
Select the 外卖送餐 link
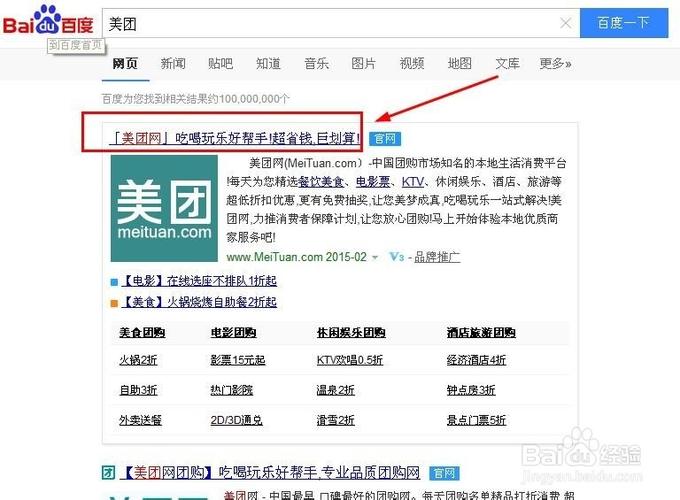point(140,420)
